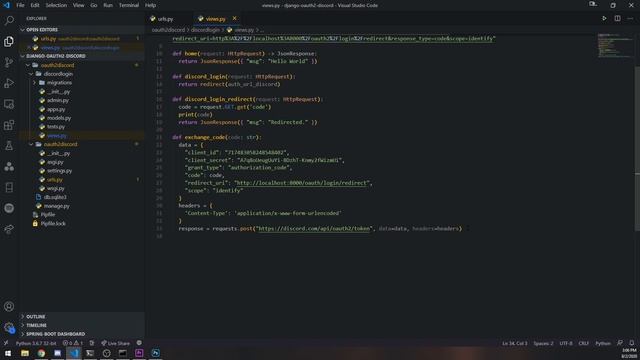Open the Extensions view
The height and width of the screenshot is (360, 640).
pos(9,125)
